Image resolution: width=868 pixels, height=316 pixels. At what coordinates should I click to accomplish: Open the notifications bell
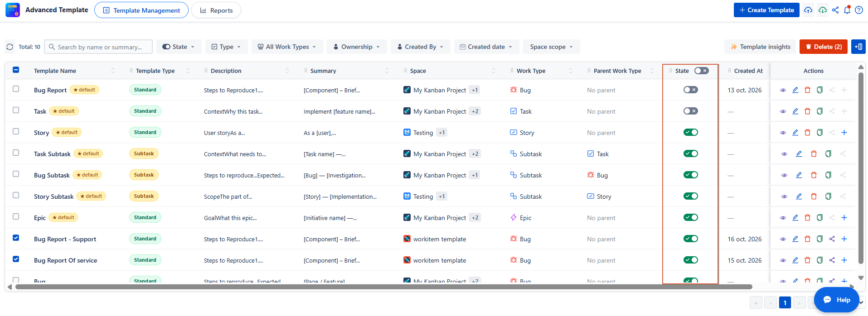[847, 10]
